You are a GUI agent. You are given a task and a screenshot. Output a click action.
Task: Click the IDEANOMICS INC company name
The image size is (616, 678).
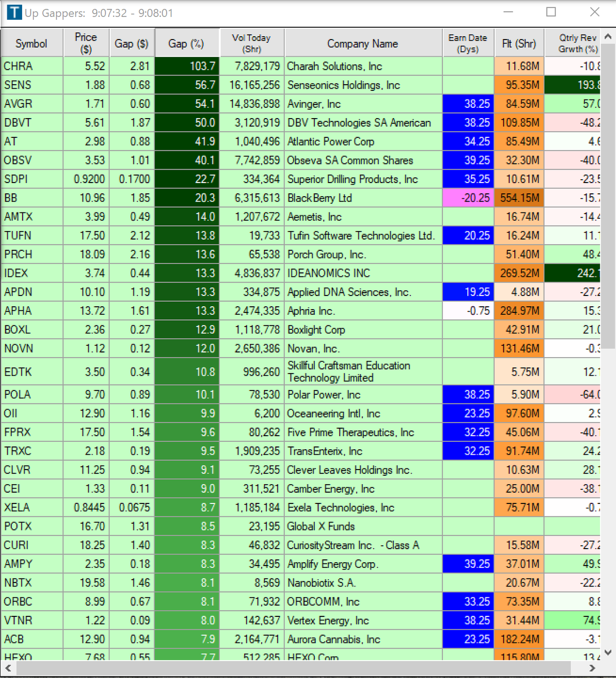point(328,273)
